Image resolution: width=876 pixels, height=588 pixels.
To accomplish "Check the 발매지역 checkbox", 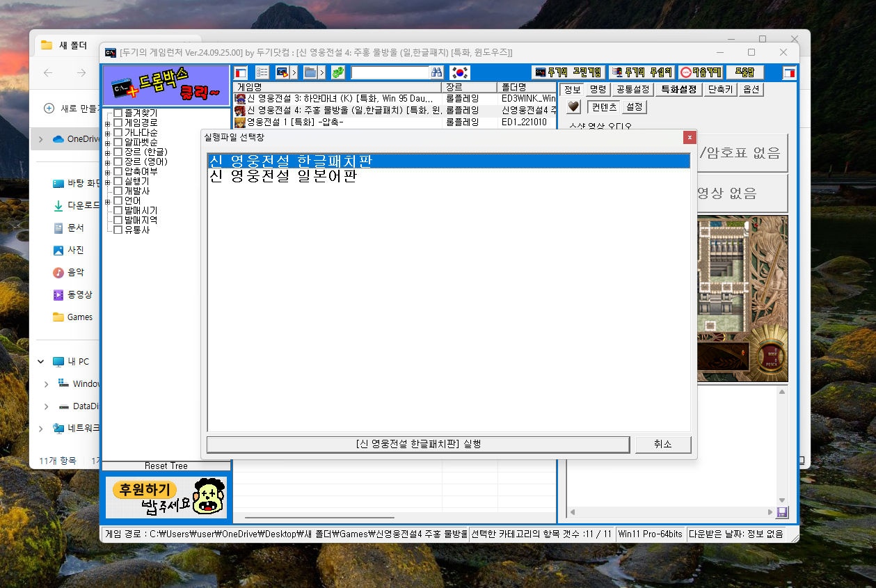I will point(118,220).
